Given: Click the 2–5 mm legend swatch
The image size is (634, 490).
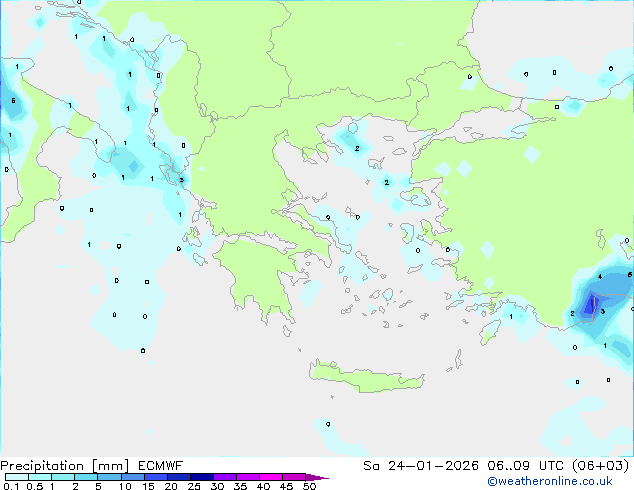Looking at the screenshot, I should tap(86, 477).
